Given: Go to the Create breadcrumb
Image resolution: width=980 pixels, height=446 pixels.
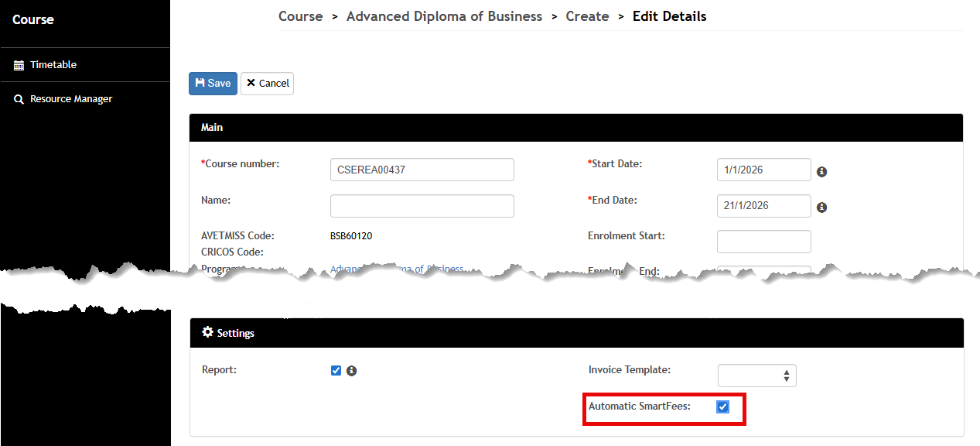Looking at the screenshot, I should click(x=587, y=16).
